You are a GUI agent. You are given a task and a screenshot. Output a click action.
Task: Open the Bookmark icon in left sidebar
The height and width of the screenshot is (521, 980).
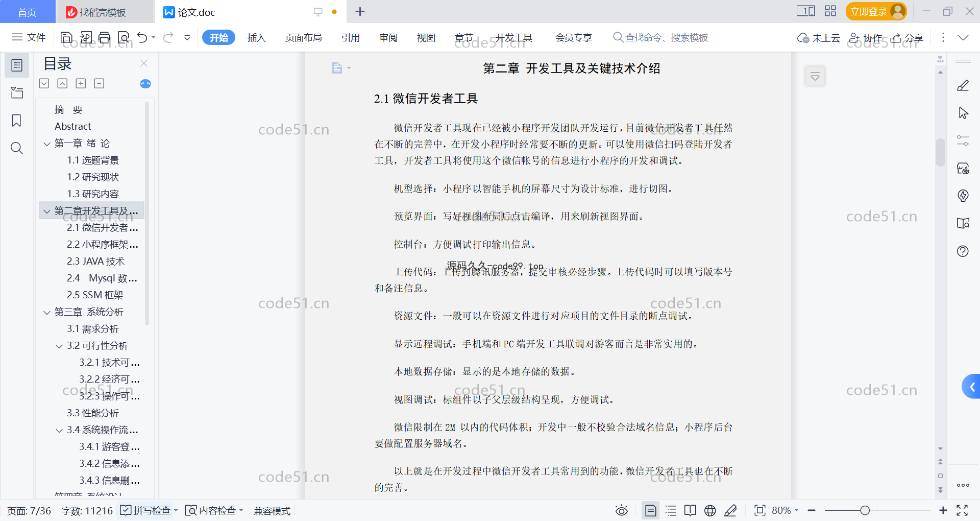17,121
